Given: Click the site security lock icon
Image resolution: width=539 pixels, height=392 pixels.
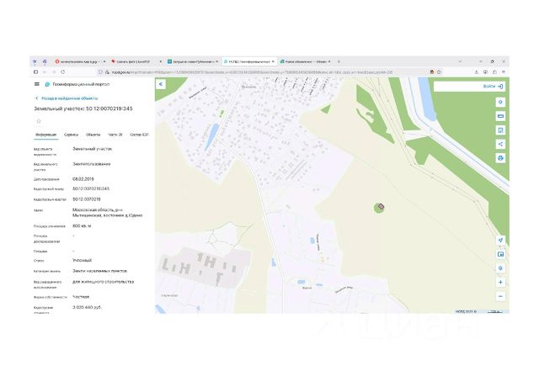Looking at the screenshot, I should (107, 72).
